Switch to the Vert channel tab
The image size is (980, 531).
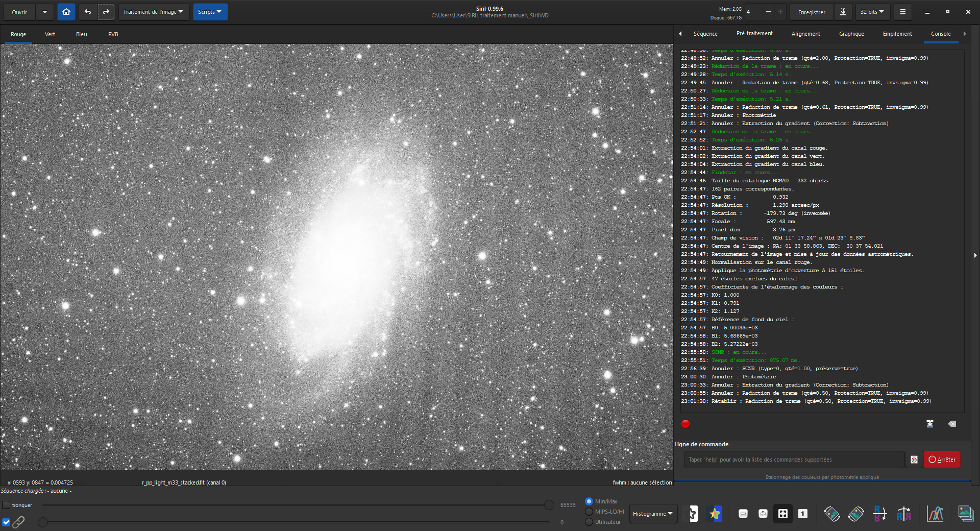point(50,34)
